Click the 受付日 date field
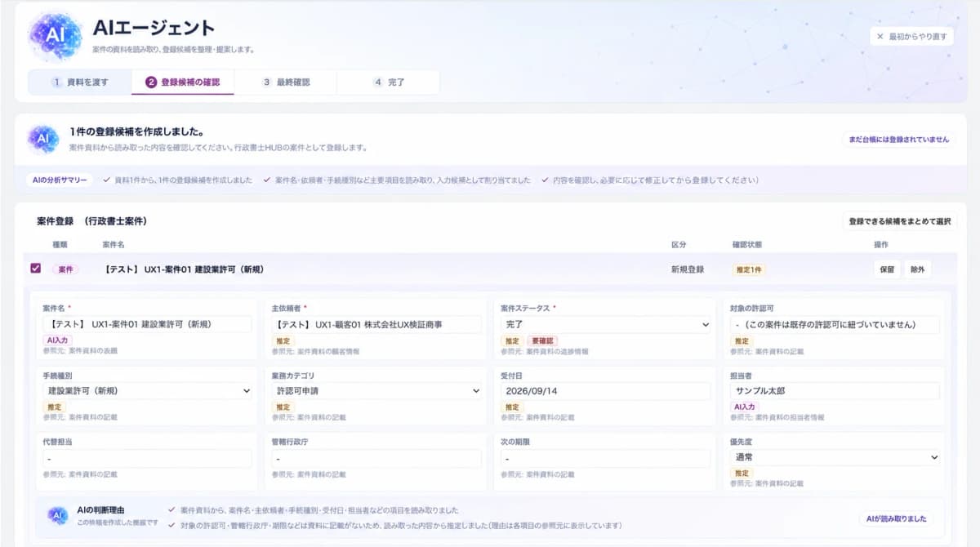Viewport: 980px width, 547px height. pos(605,391)
